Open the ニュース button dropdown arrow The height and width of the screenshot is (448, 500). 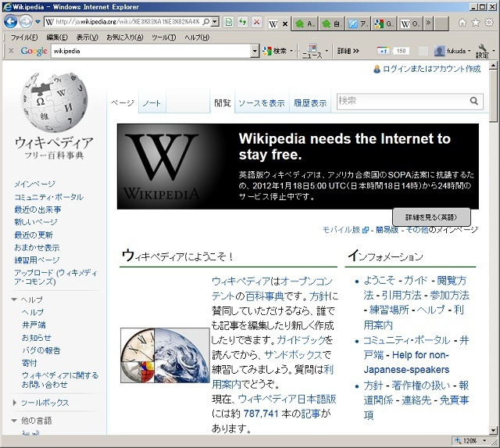(x=327, y=51)
